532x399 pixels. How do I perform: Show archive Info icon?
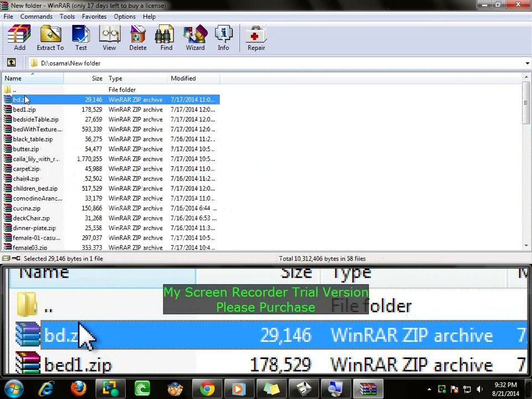(x=223, y=38)
